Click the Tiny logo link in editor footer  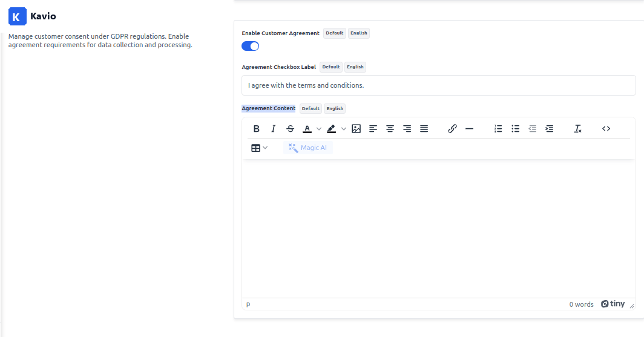[613, 304]
